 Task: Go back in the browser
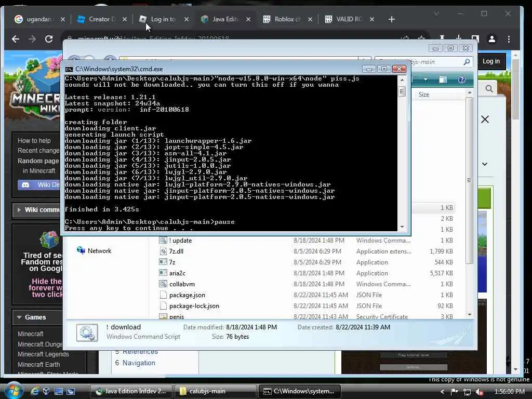pyautogui.click(x=16, y=39)
